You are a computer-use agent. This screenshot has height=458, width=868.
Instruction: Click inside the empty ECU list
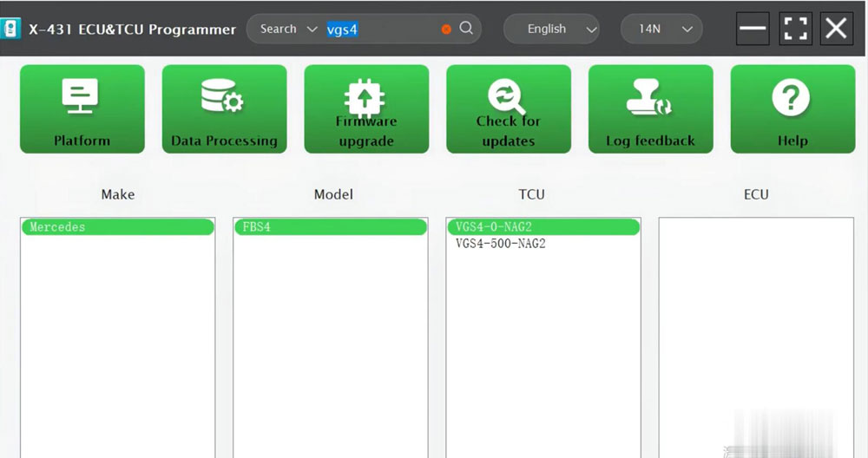[x=755, y=330]
